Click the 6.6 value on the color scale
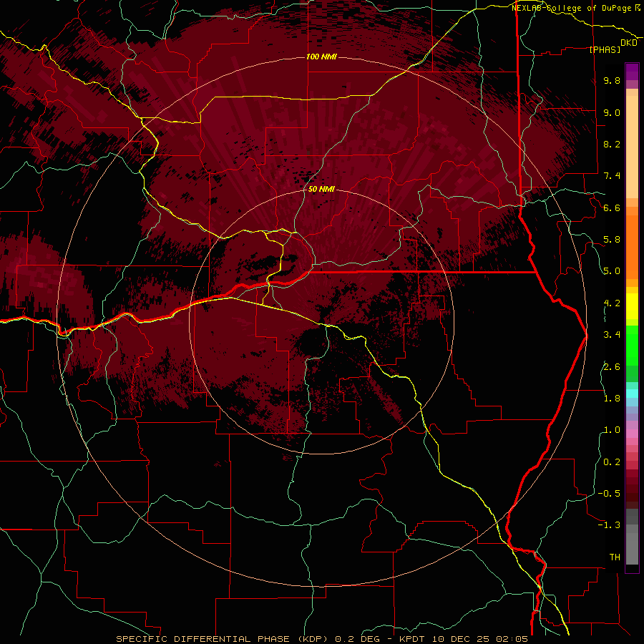Screen dimensions: 644x644 (x=612, y=208)
